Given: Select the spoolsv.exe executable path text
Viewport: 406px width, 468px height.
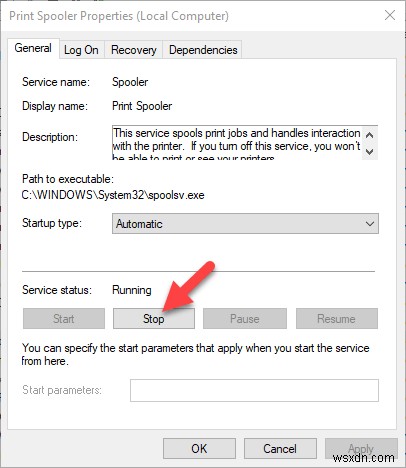Looking at the screenshot, I should pos(113,195).
